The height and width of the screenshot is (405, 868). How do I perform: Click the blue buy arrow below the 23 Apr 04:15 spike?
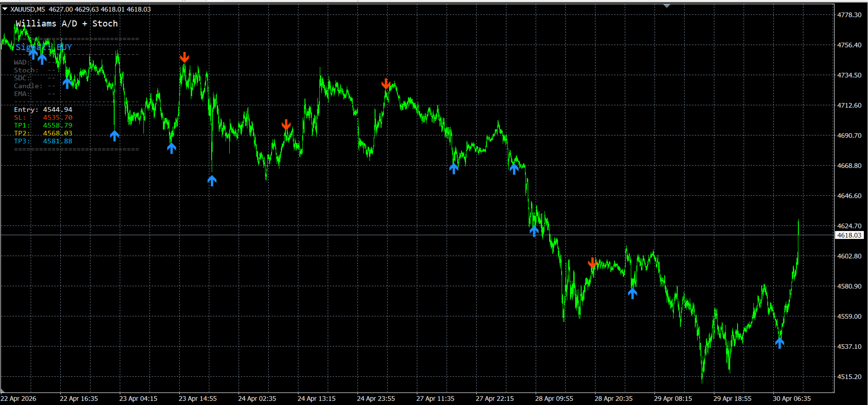coord(114,135)
